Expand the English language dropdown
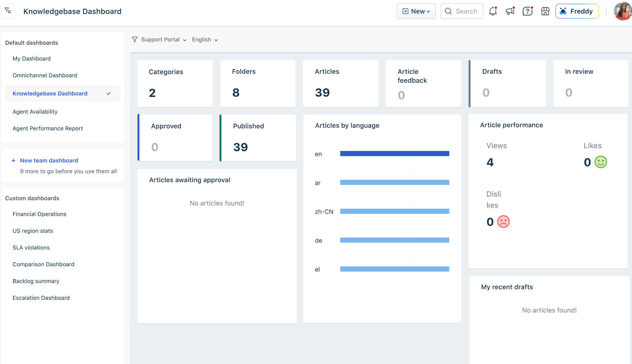 [x=205, y=39]
